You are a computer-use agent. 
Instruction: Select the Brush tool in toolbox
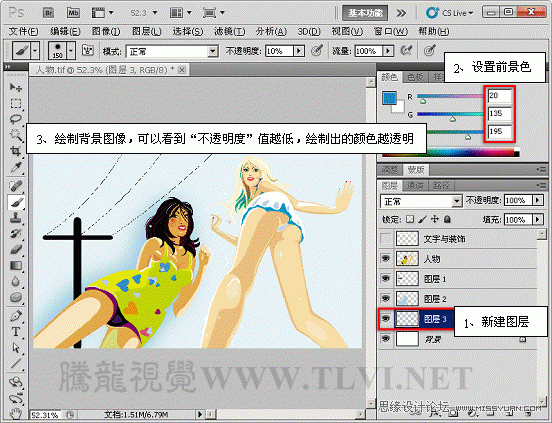click(x=15, y=202)
